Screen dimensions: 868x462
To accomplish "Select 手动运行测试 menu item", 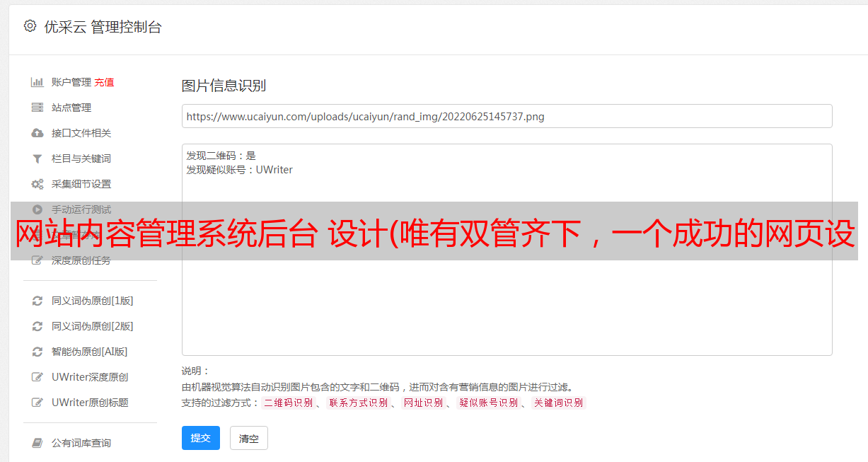I will click(81, 209).
